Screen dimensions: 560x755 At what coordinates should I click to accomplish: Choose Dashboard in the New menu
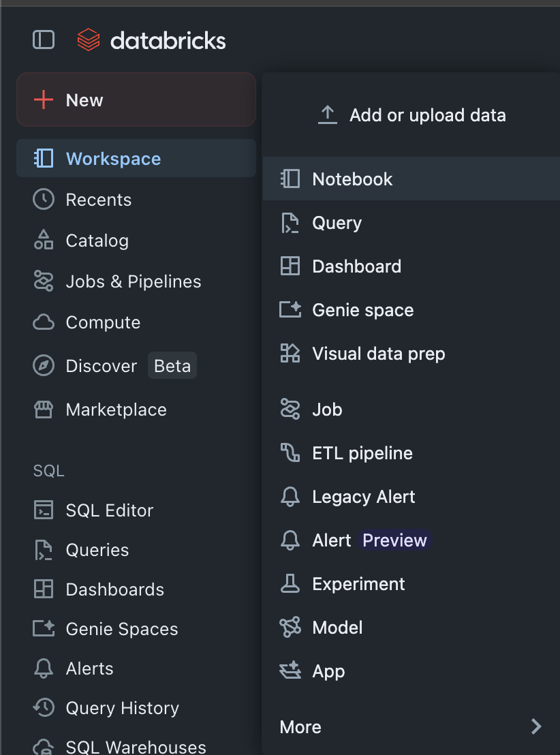411,266
